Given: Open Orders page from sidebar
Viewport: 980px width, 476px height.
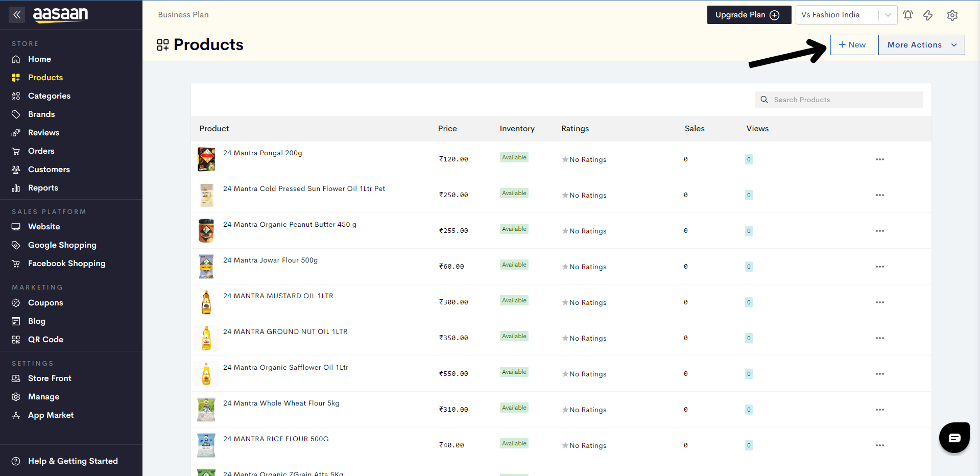Looking at the screenshot, I should (x=41, y=151).
